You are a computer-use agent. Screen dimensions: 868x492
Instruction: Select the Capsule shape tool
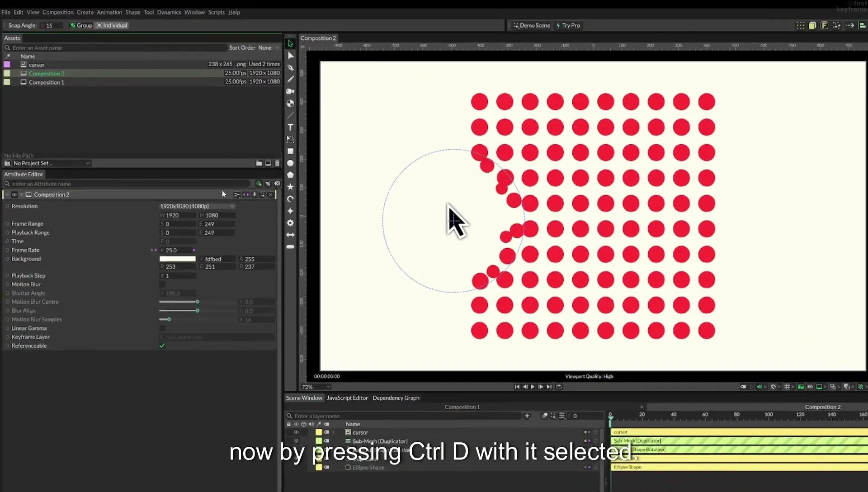tap(290, 247)
